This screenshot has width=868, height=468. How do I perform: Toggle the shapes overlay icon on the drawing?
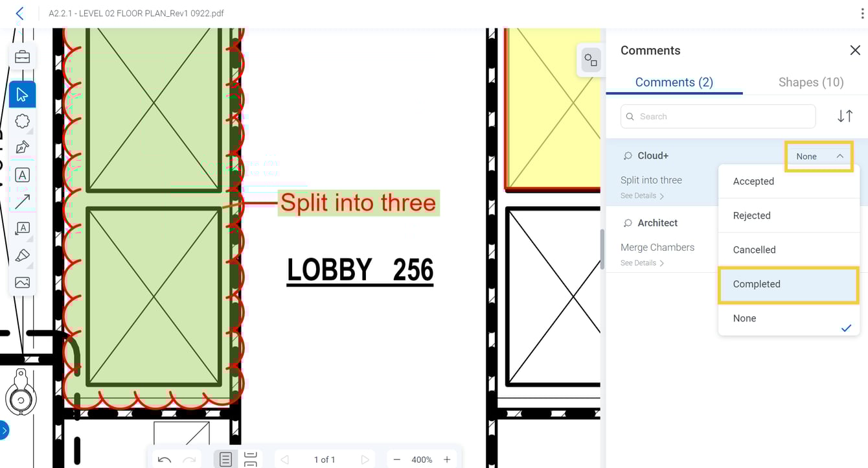(x=591, y=60)
